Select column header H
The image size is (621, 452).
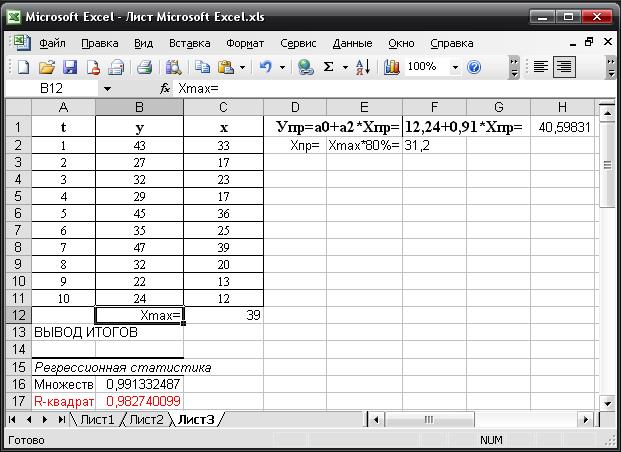click(x=562, y=107)
